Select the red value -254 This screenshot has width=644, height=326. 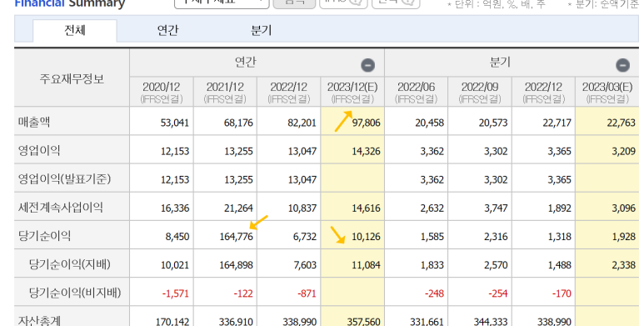(497, 294)
